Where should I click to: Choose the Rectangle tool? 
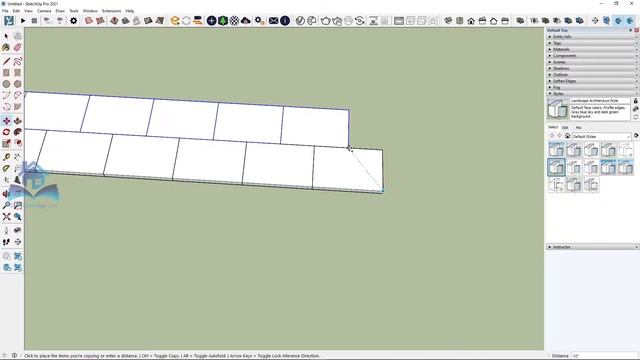click(6, 73)
